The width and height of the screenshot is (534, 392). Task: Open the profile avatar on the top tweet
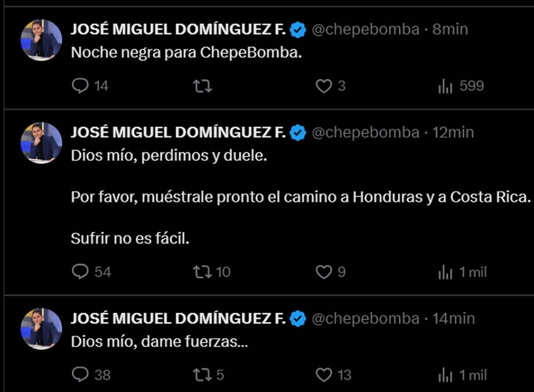pos(40,38)
